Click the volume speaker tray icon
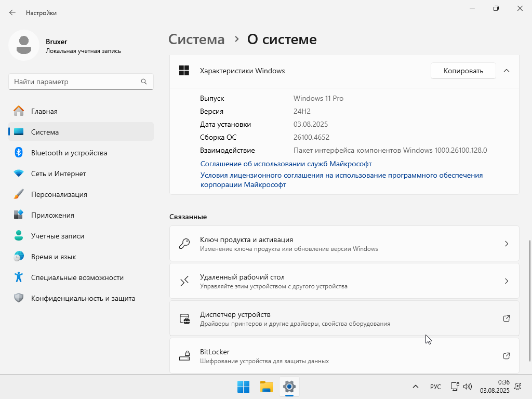532x399 pixels. (468, 387)
